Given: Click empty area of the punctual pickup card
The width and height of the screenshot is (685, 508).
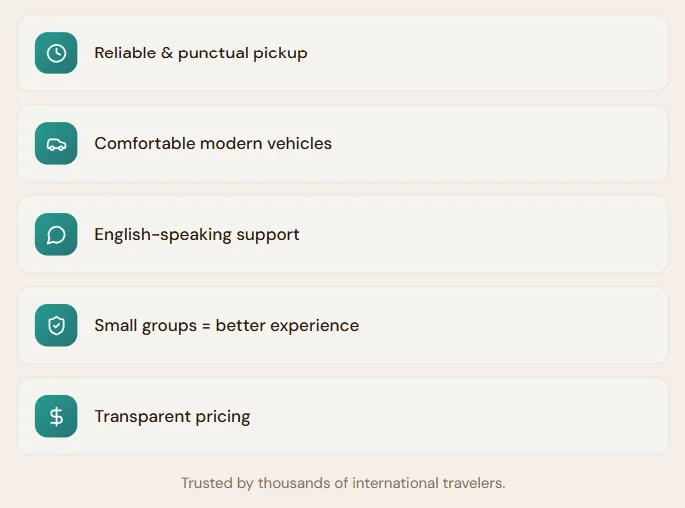Looking at the screenshot, I should point(500,53).
